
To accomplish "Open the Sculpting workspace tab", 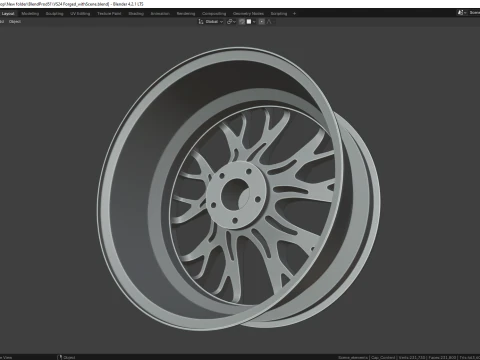I will (54, 14).
